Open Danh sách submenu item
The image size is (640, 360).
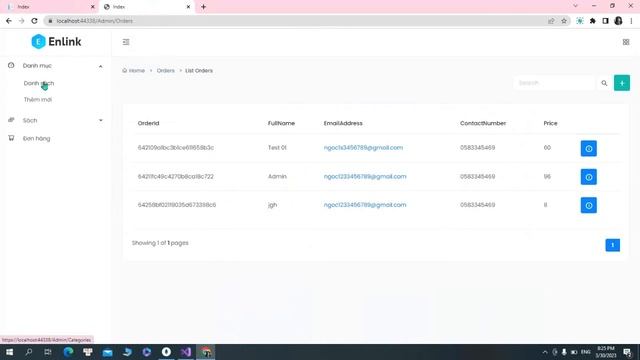(x=39, y=83)
